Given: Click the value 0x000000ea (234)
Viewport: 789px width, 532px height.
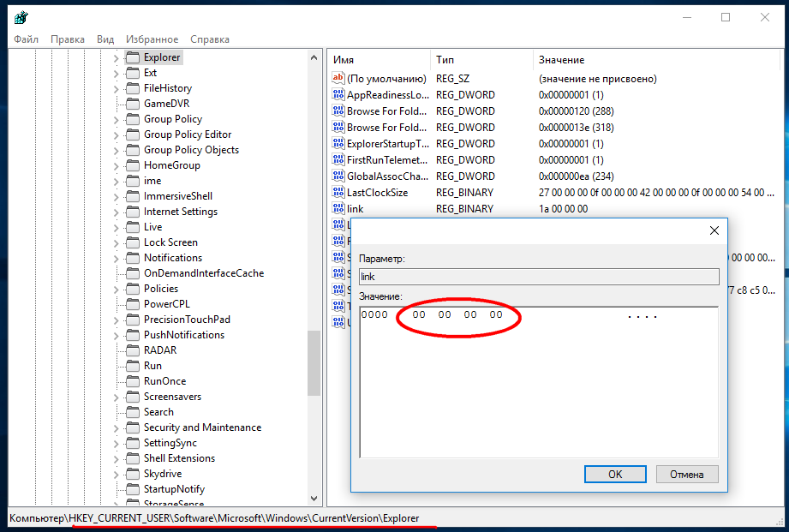Looking at the screenshot, I should coord(577,176).
